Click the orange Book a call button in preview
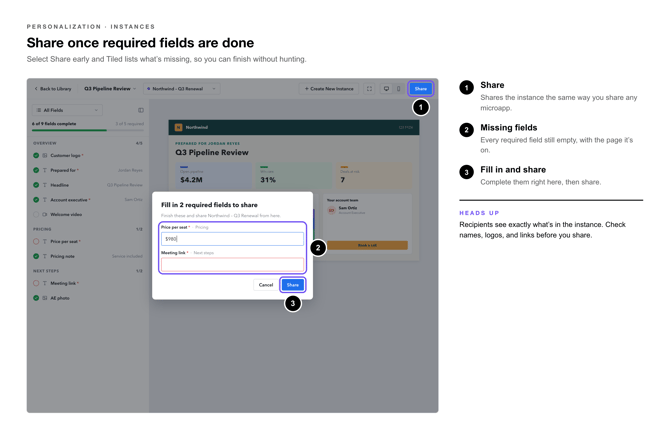 (x=367, y=245)
